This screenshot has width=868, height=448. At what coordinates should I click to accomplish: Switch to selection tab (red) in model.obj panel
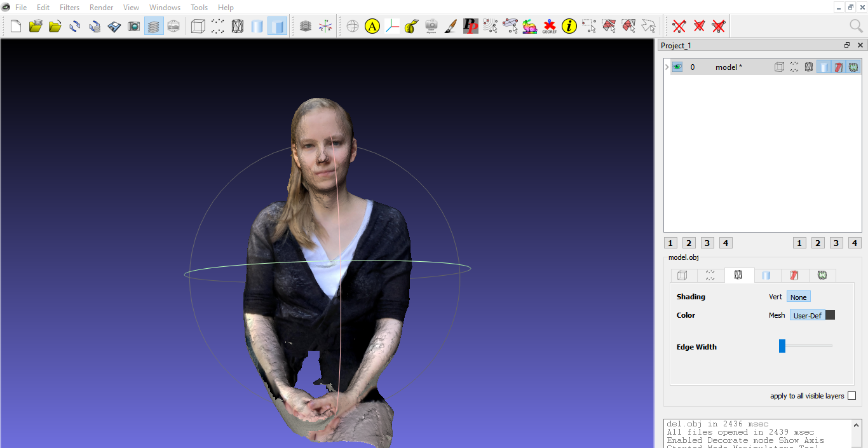794,275
